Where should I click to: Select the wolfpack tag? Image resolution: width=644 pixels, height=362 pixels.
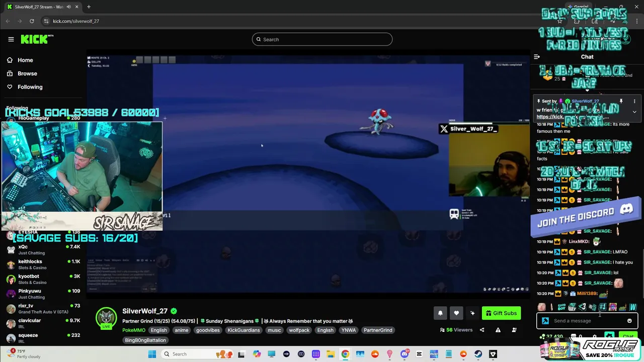(299, 330)
